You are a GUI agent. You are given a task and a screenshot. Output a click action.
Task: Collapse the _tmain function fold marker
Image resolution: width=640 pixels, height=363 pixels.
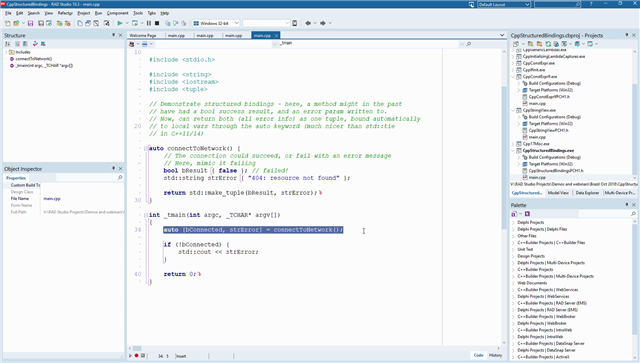coord(146,215)
